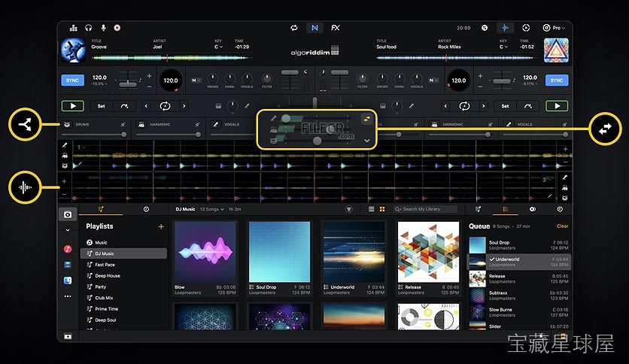Click the circular play target icon in top bar
The width and height of the screenshot is (629, 364).
pos(526,28)
